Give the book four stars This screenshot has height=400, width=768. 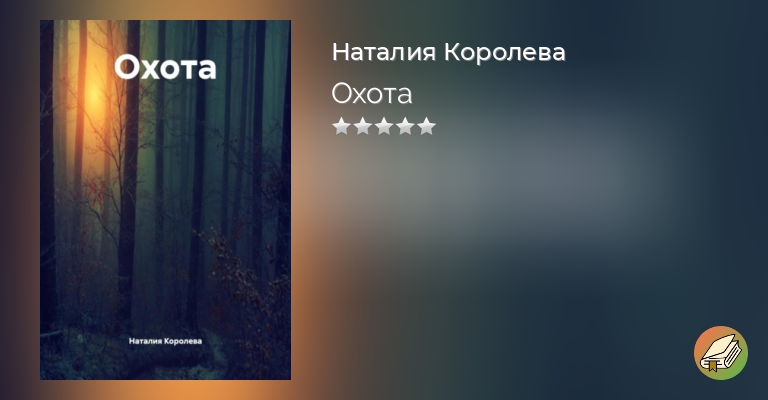pyautogui.click(x=405, y=126)
